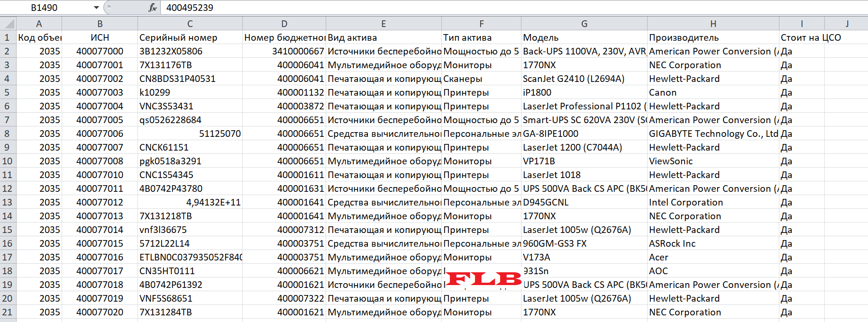Select cell with serial qs0526228684
The height and width of the screenshot is (322, 868).
[190, 120]
